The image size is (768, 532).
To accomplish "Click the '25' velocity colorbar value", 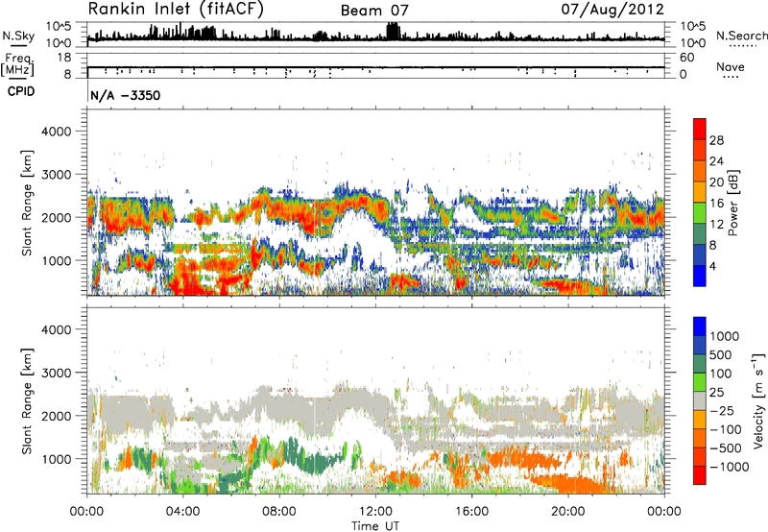I will pyautogui.click(x=716, y=393).
